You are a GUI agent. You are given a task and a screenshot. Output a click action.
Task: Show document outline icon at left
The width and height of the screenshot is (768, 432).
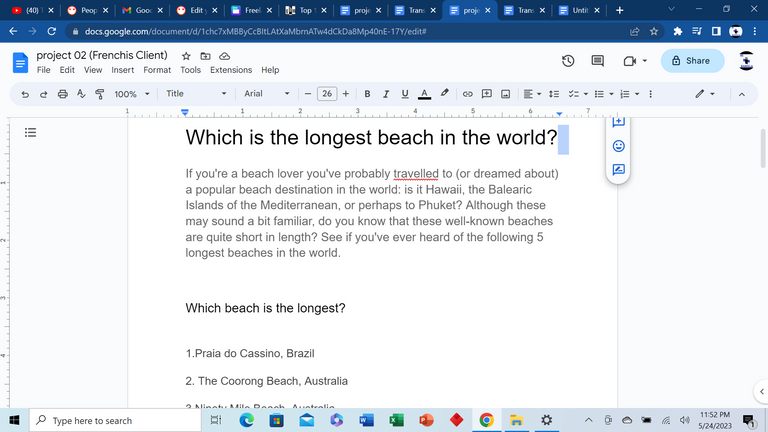30,132
